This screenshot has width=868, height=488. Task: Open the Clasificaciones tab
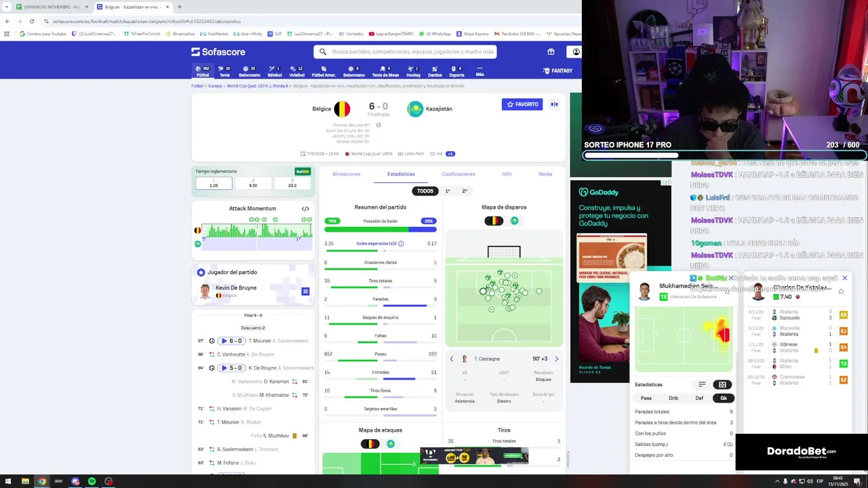click(x=458, y=174)
